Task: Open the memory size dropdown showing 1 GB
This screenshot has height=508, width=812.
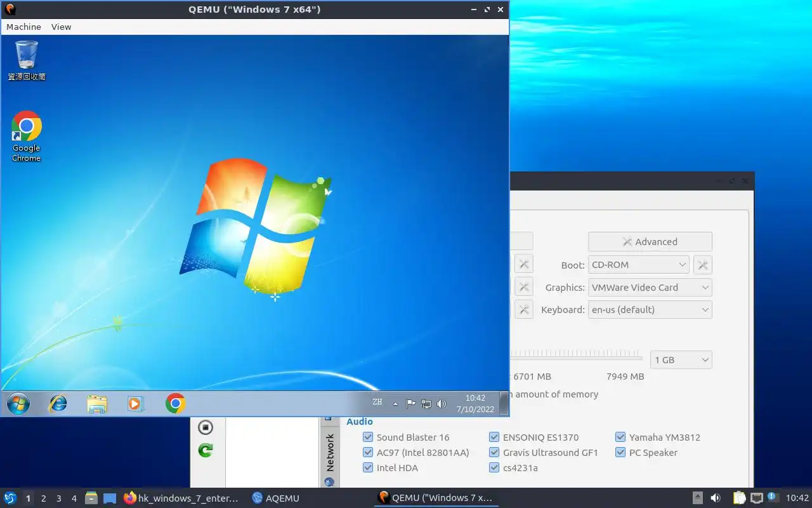Action: click(x=681, y=359)
